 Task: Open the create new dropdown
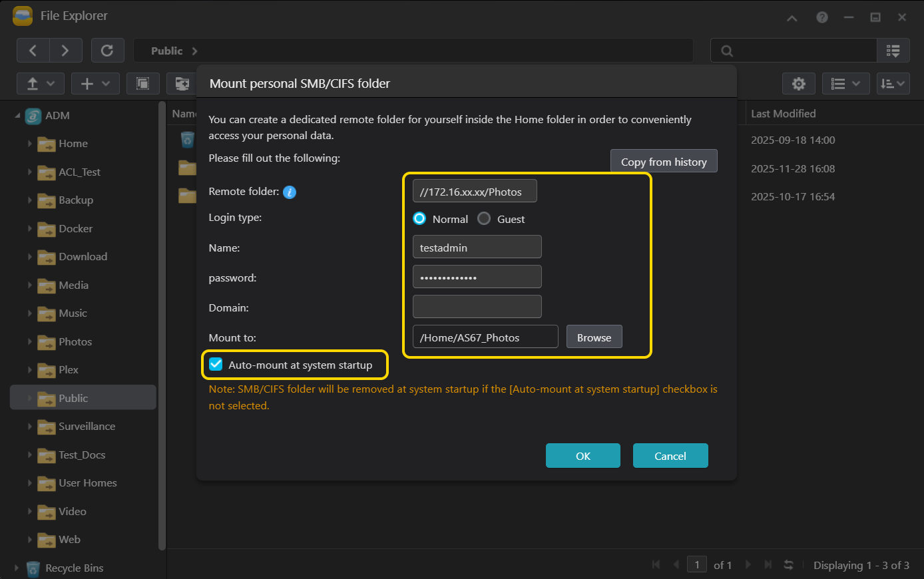(95, 84)
